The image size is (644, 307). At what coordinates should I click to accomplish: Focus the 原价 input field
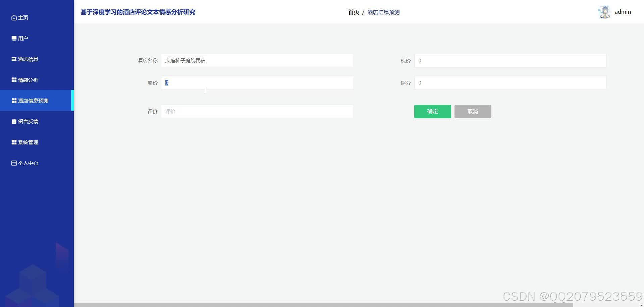[257, 82]
